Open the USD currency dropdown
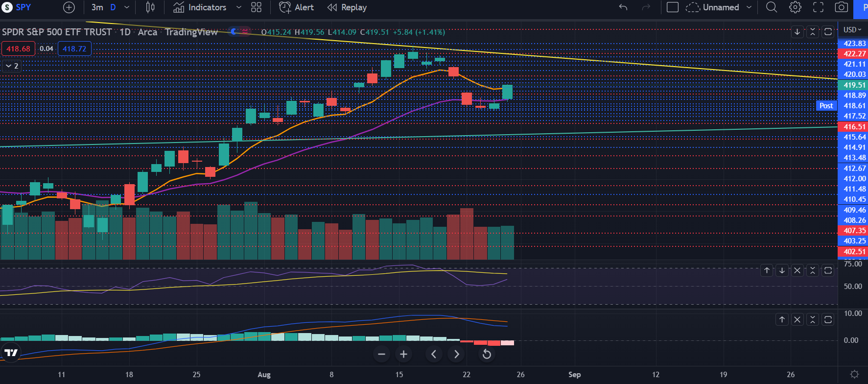 click(x=852, y=30)
